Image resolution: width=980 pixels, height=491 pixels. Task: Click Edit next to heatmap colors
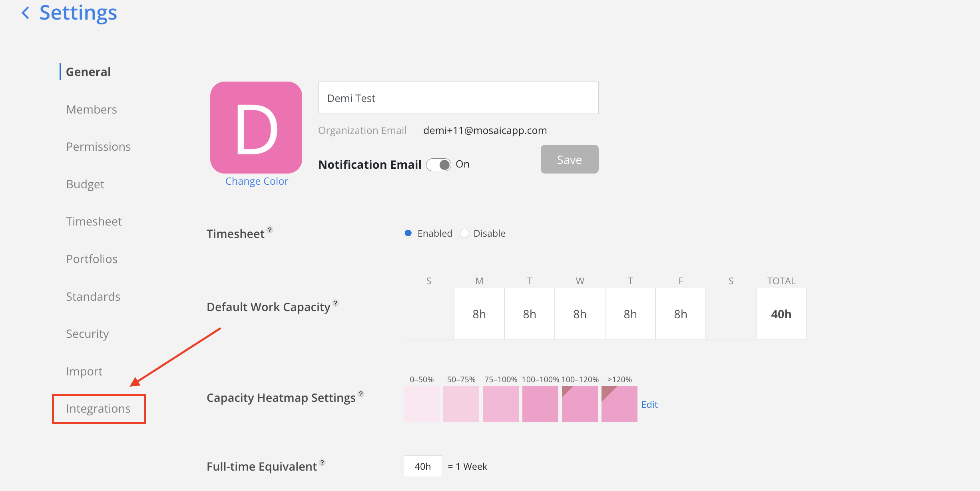[x=649, y=405]
